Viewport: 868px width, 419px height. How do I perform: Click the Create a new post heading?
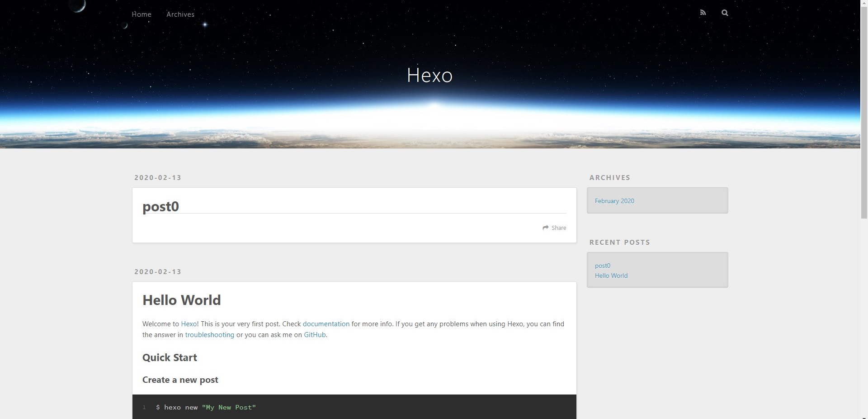[x=180, y=380]
